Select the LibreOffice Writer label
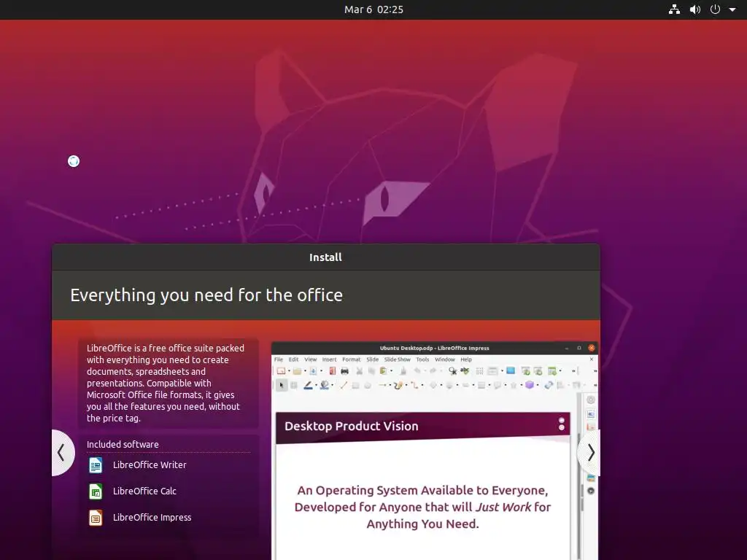 click(150, 464)
